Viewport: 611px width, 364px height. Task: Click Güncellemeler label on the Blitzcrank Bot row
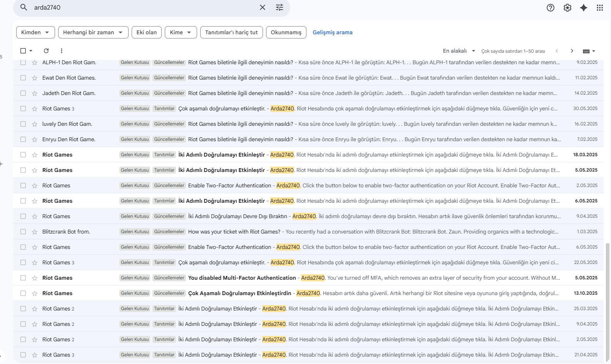pos(169,232)
